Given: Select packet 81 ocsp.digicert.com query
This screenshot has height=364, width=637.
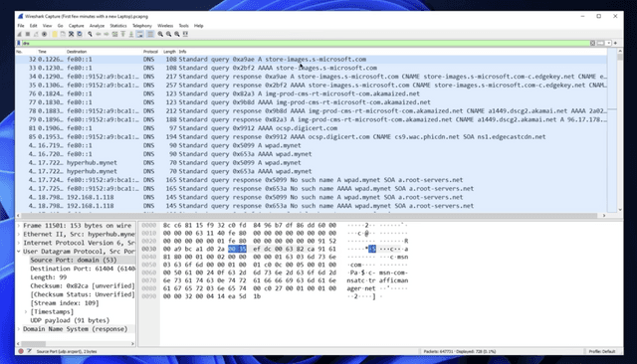Looking at the screenshot, I should (311, 128).
